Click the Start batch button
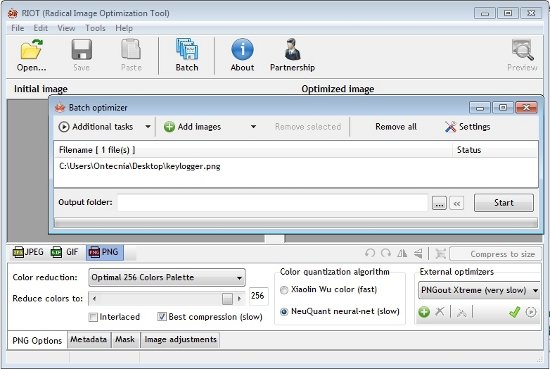The image size is (550, 369). [x=504, y=203]
